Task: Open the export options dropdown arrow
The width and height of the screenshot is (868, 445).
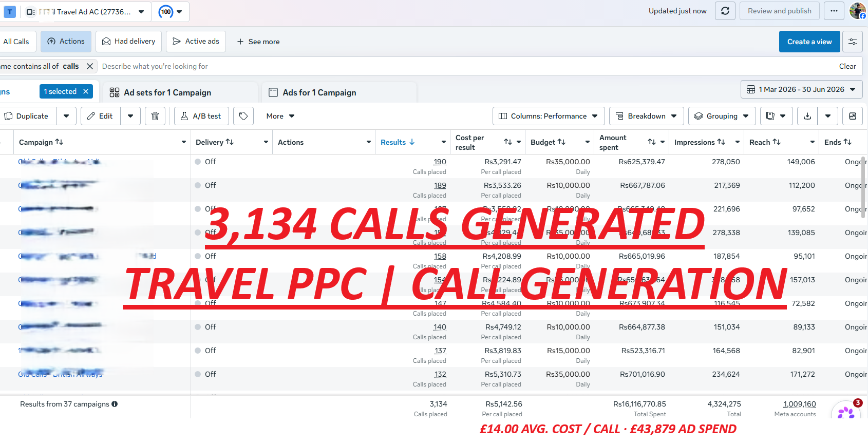Action: (828, 116)
